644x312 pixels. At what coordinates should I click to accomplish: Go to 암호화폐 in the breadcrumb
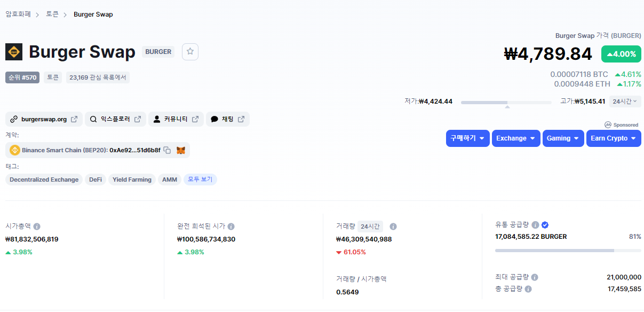coord(18,14)
